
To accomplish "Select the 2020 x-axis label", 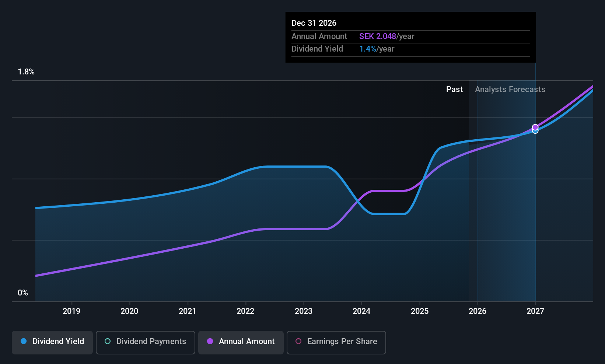I will click(129, 311).
